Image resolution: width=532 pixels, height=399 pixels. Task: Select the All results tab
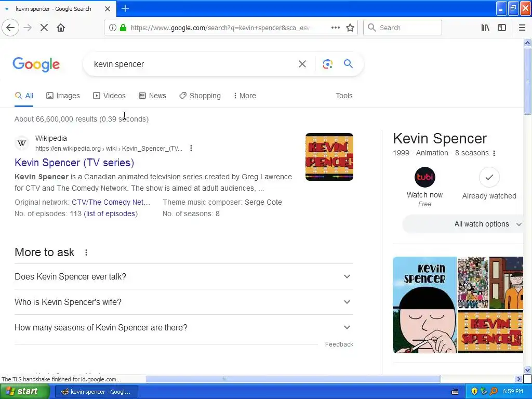tap(24, 96)
